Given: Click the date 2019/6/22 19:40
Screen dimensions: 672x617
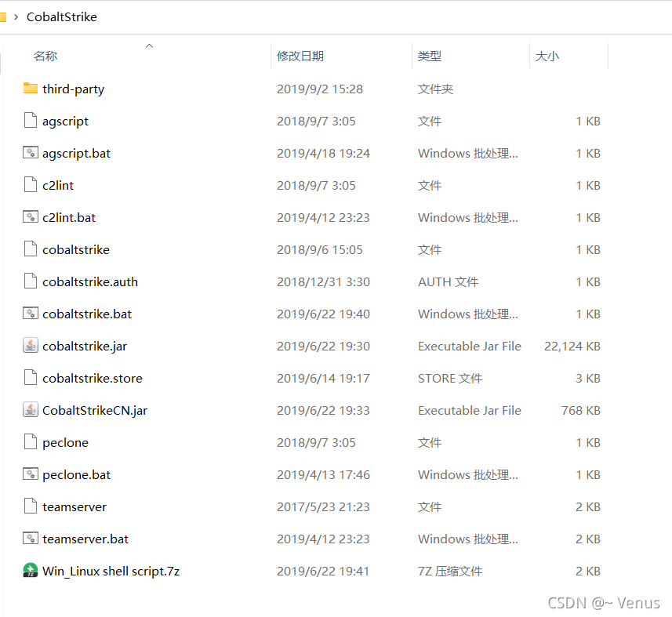Looking at the screenshot, I should (x=323, y=314).
